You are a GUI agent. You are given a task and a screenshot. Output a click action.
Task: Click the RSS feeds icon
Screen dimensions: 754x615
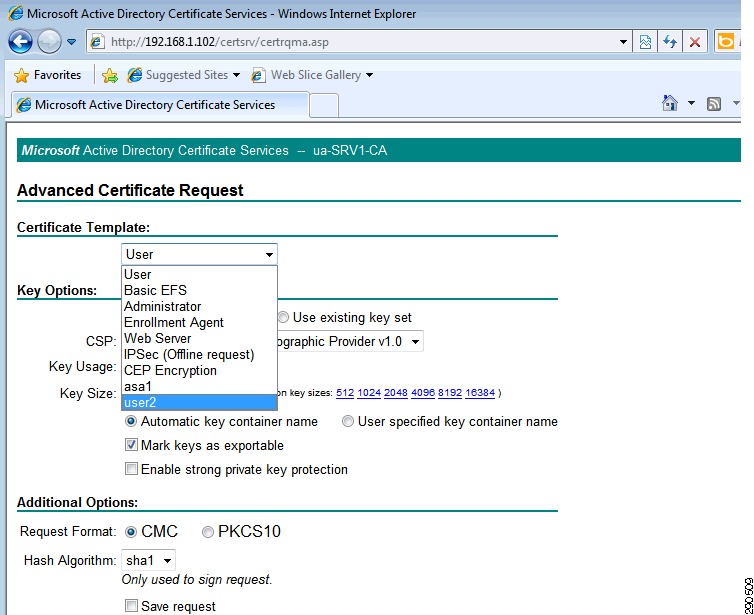tap(714, 103)
